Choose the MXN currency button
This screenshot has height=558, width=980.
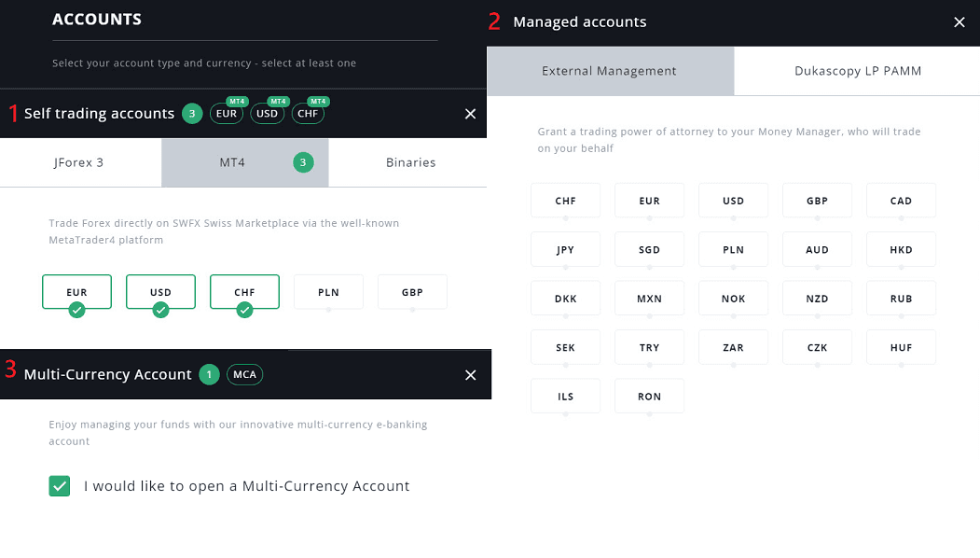649,299
